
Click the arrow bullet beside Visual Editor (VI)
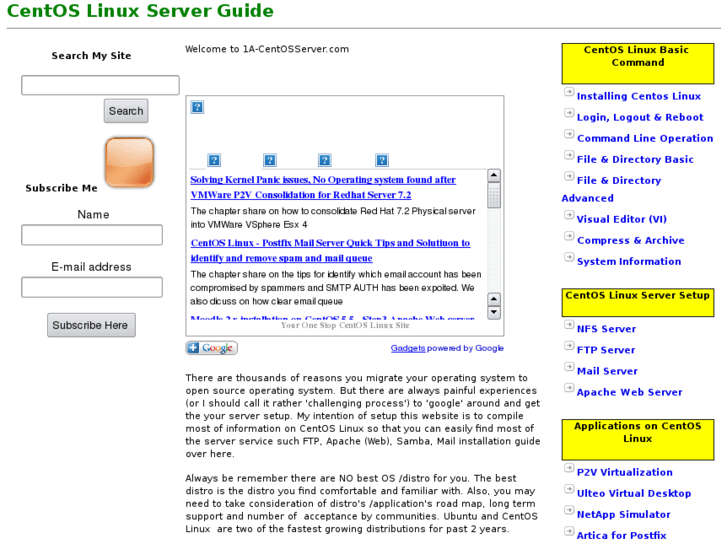tap(569, 215)
